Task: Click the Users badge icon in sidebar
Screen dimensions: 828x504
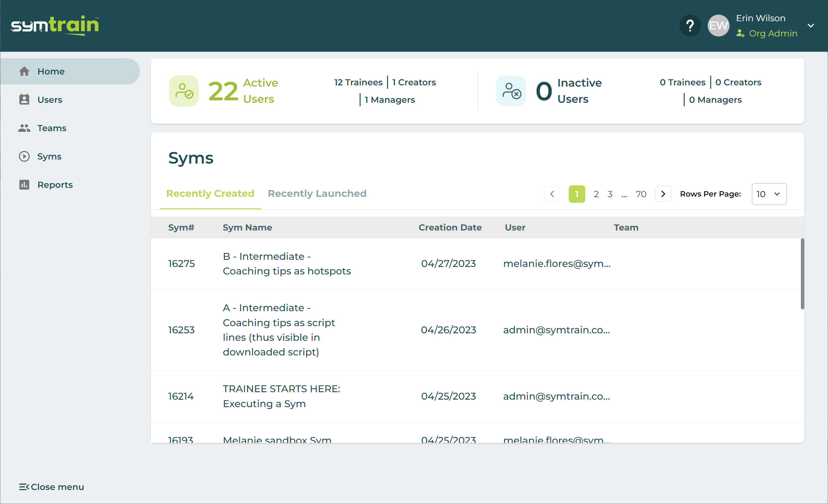Action: [x=24, y=99]
